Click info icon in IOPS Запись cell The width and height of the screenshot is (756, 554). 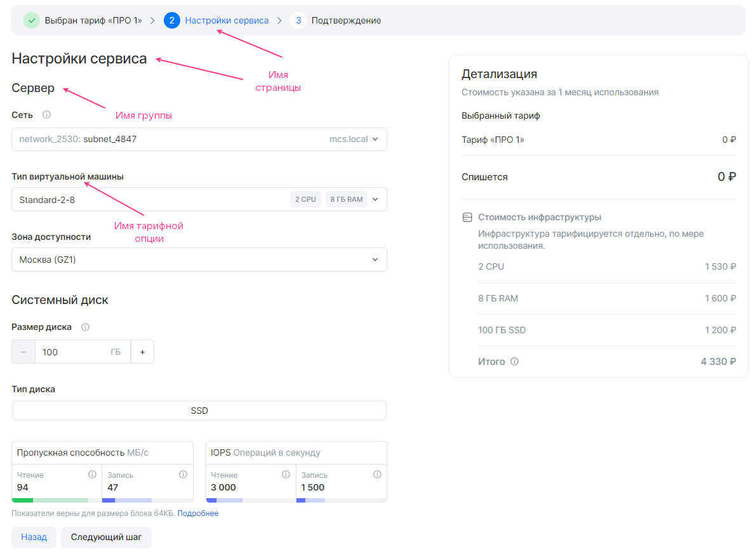point(377,475)
